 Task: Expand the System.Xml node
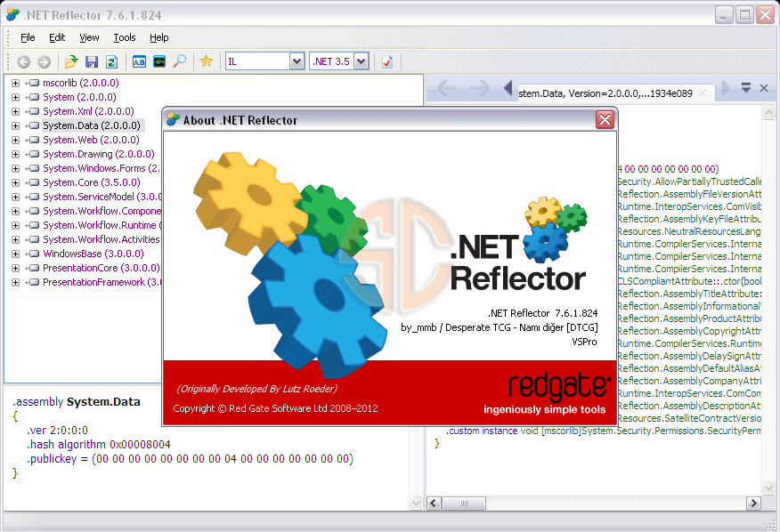click(x=15, y=111)
